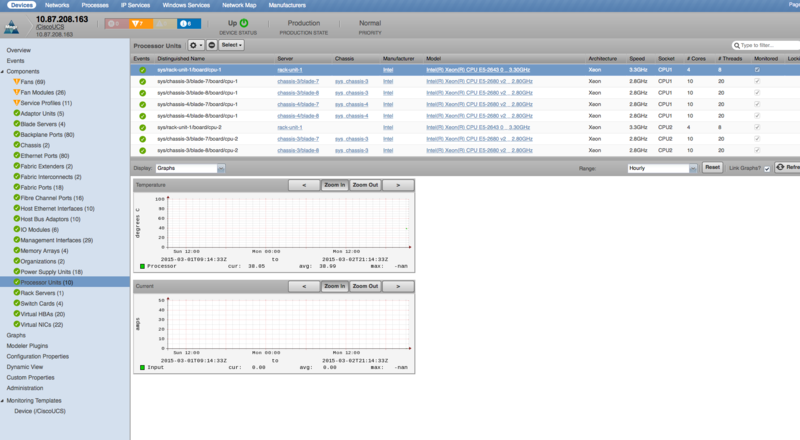Toggle Monitored checkbox for chassis-3/blade-7/board/cpu-2 row
The width and height of the screenshot is (800, 440).
[x=757, y=138]
